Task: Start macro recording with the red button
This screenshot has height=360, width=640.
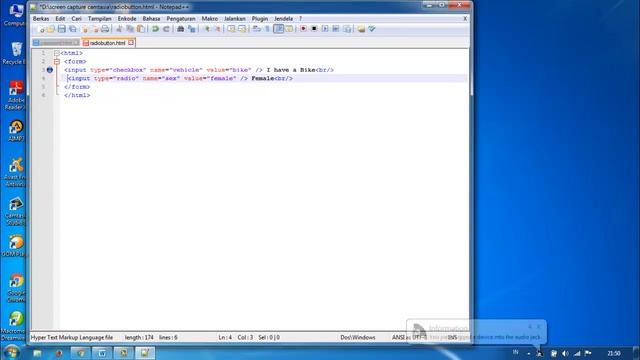Action: (x=303, y=29)
